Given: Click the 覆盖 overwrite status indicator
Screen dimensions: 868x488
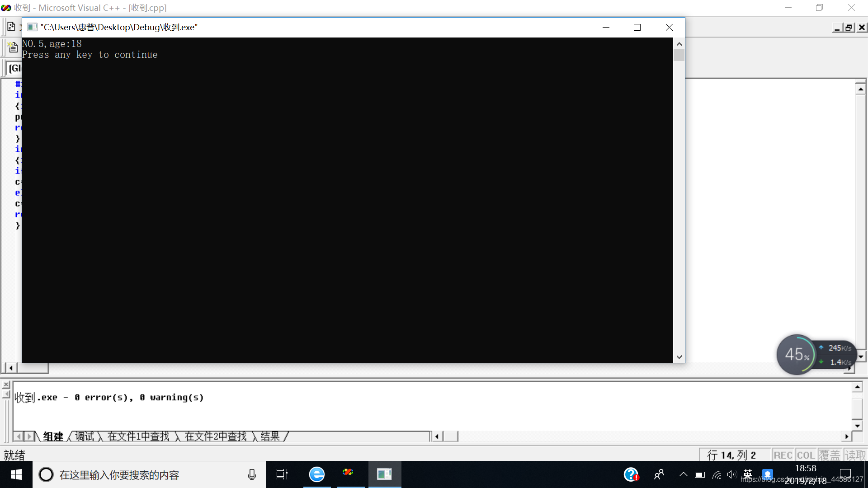Looking at the screenshot, I should point(830,455).
